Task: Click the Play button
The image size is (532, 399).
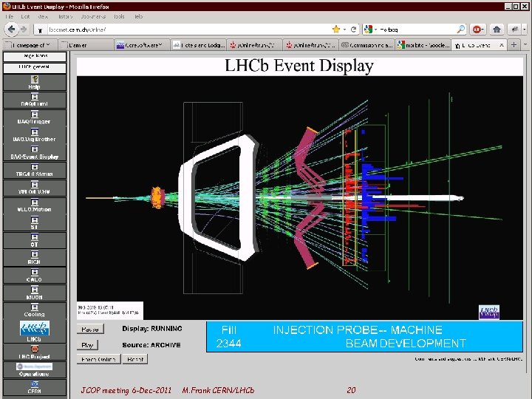Action: click(87, 345)
